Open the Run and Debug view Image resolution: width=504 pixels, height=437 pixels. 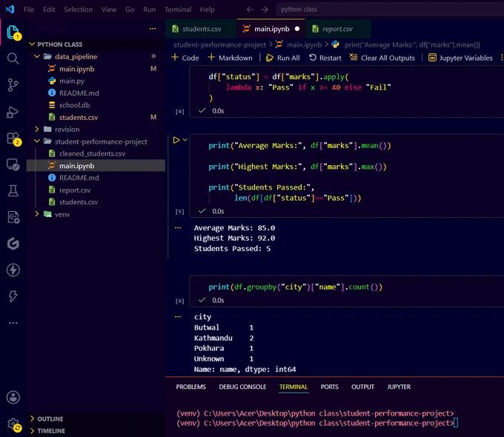point(13,112)
